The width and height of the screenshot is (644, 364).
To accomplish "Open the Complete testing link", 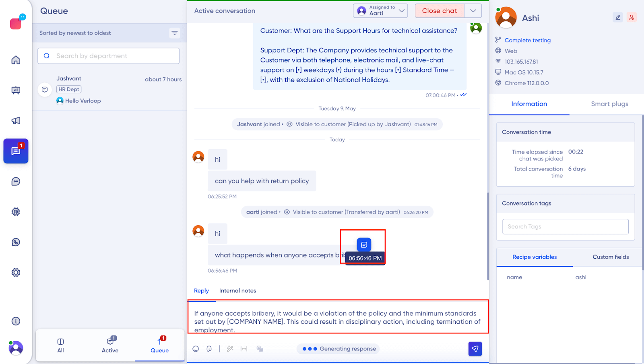I will [x=527, y=40].
